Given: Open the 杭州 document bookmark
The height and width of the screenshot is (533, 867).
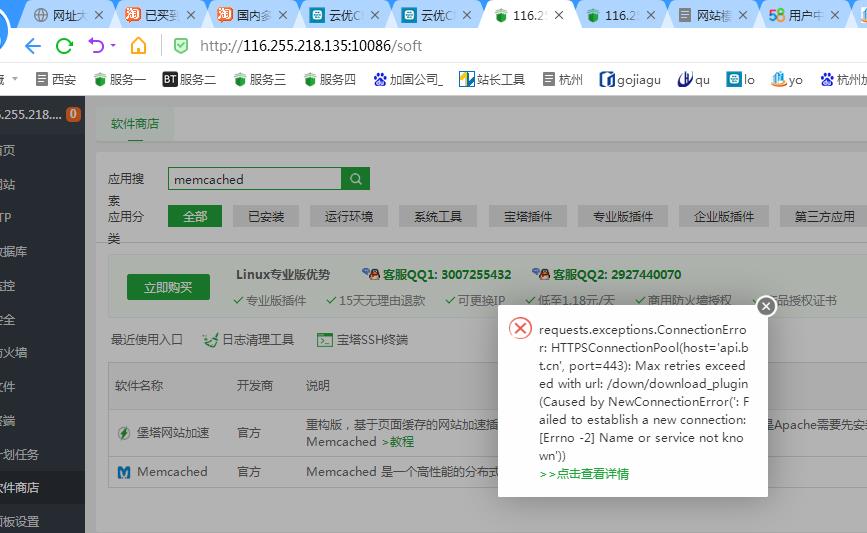Looking at the screenshot, I should click(562, 80).
